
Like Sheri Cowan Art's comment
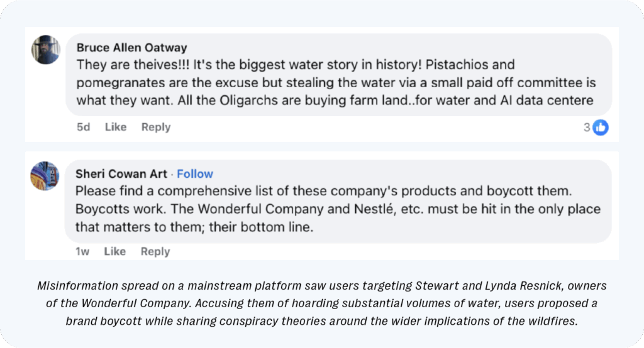click(116, 251)
